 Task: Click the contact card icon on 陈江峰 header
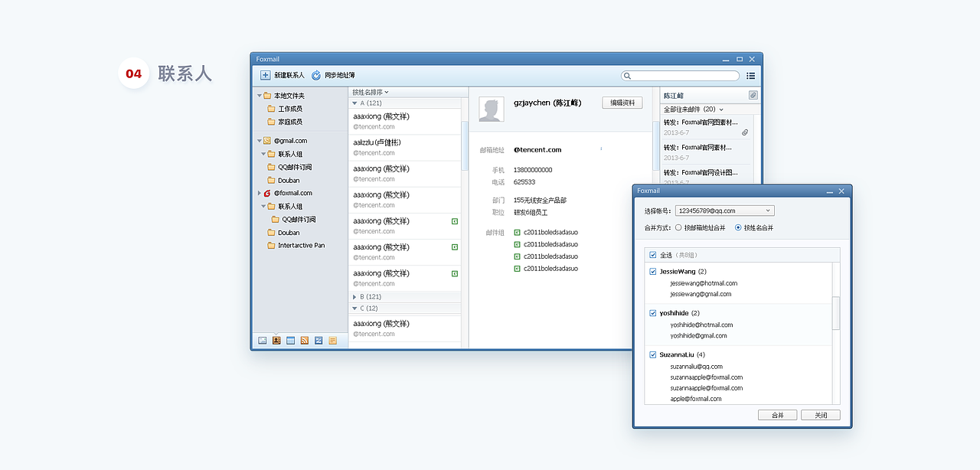point(753,95)
